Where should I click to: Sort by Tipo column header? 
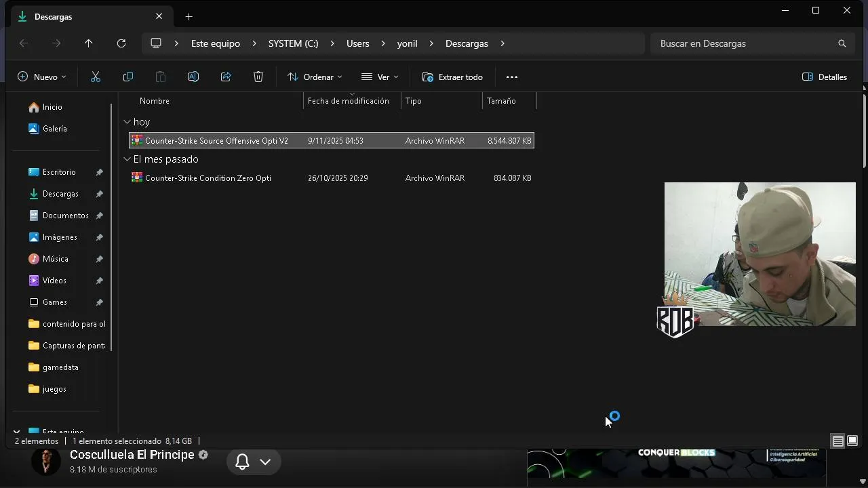pos(414,101)
